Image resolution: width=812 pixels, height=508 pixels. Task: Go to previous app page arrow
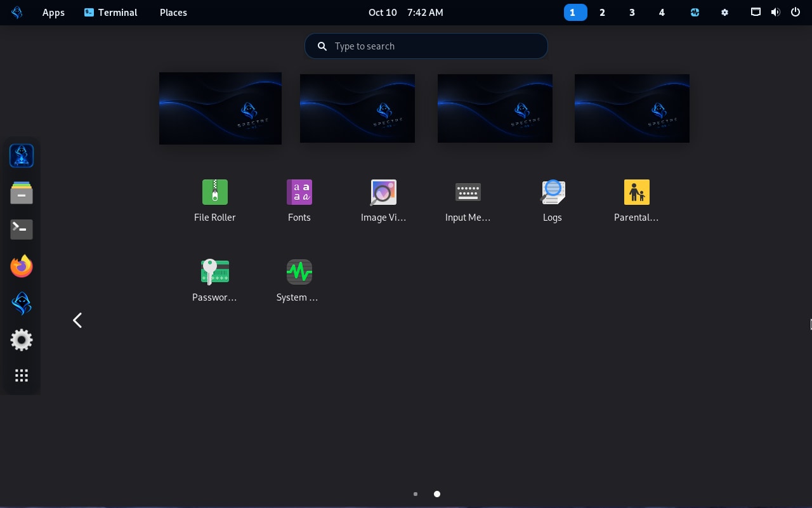77,320
